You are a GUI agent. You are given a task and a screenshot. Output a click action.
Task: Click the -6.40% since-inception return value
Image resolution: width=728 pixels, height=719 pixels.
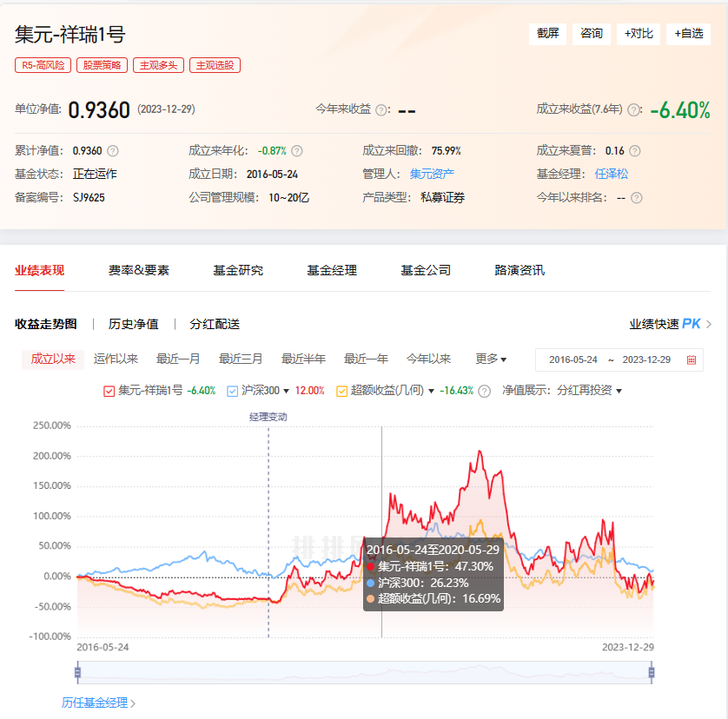680,110
